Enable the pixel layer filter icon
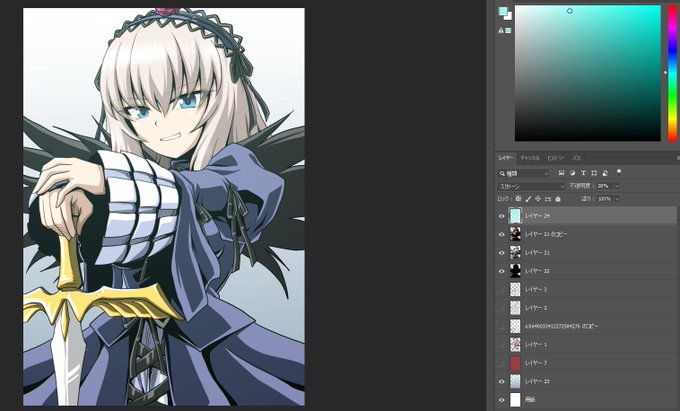The image size is (680, 411). tap(561, 173)
